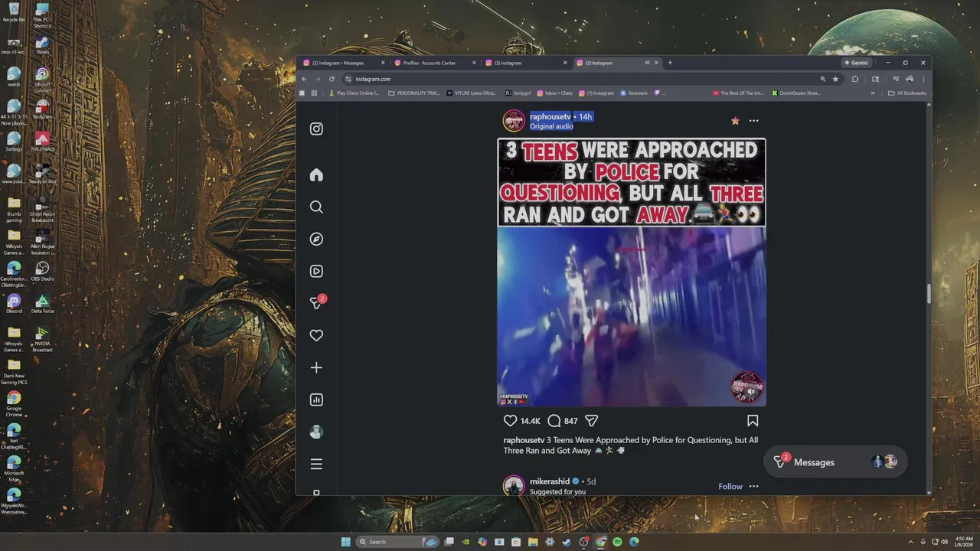The height and width of the screenshot is (551, 980).
Task: Click the favorite star on raphousetv post
Action: [x=735, y=121]
